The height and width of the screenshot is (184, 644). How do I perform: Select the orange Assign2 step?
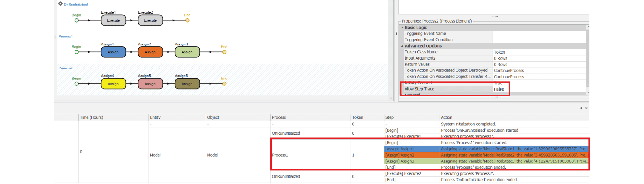[x=150, y=52]
